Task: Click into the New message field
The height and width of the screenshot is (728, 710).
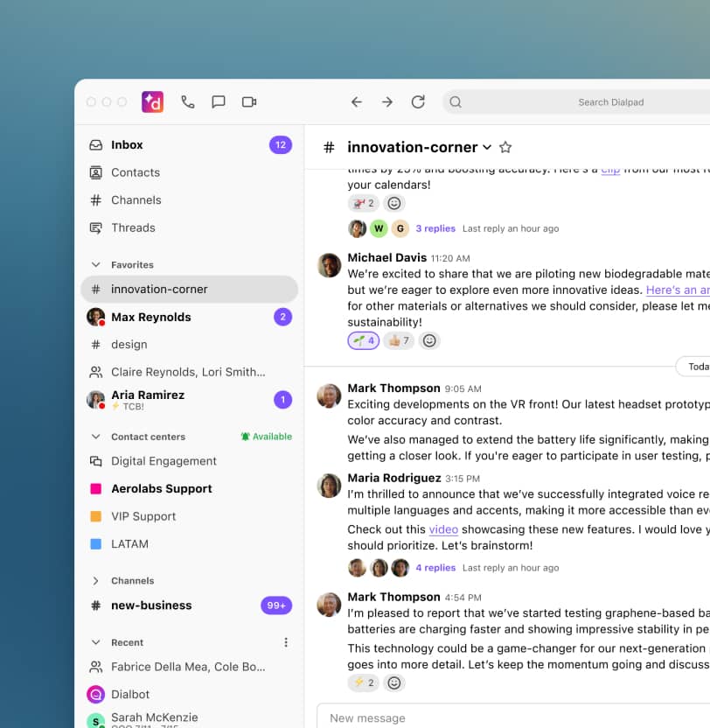Action: click(x=514, y=717)
